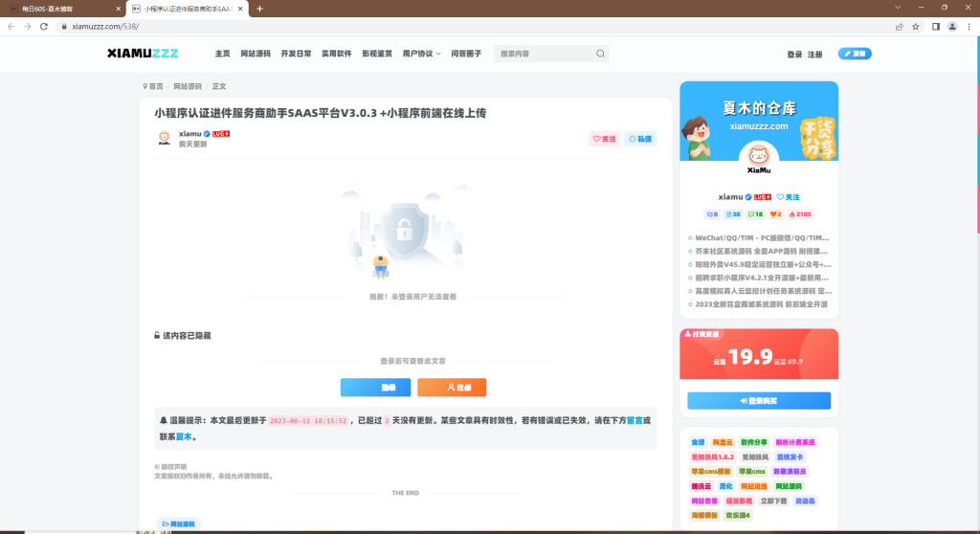Click 注册 link in header
Viewport: 980px width, 534px height.
click(x=815, y=55)
